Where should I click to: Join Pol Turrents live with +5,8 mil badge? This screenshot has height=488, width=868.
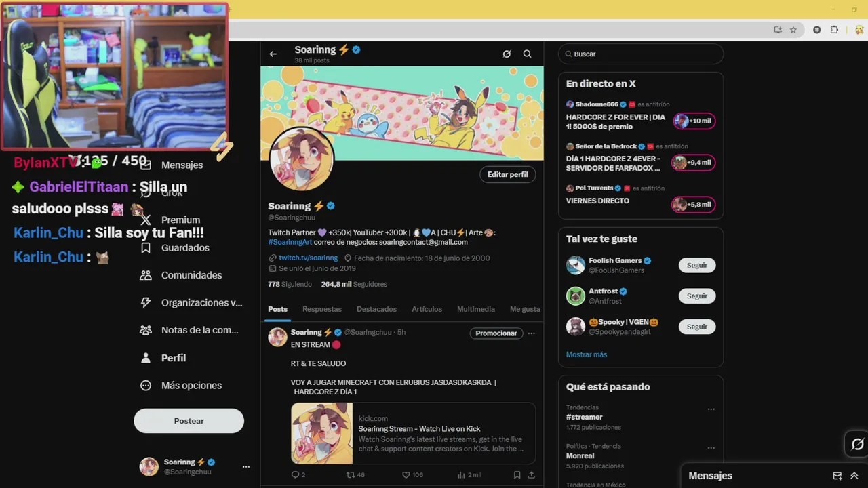(693, 205)
